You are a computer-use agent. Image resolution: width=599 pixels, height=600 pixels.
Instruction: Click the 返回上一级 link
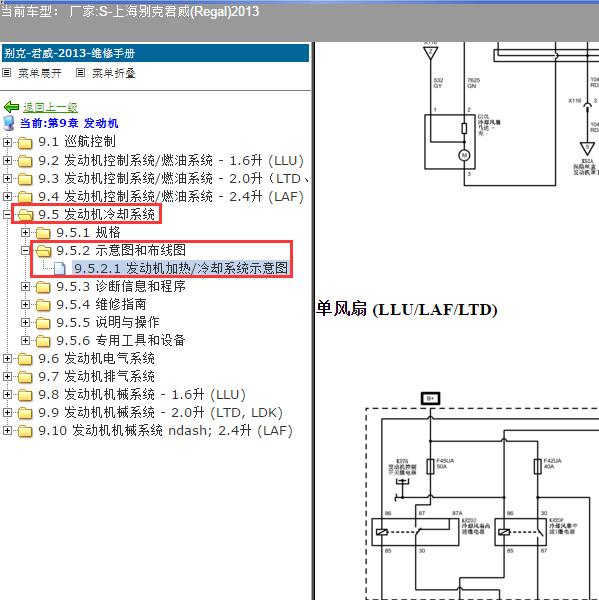51,107
